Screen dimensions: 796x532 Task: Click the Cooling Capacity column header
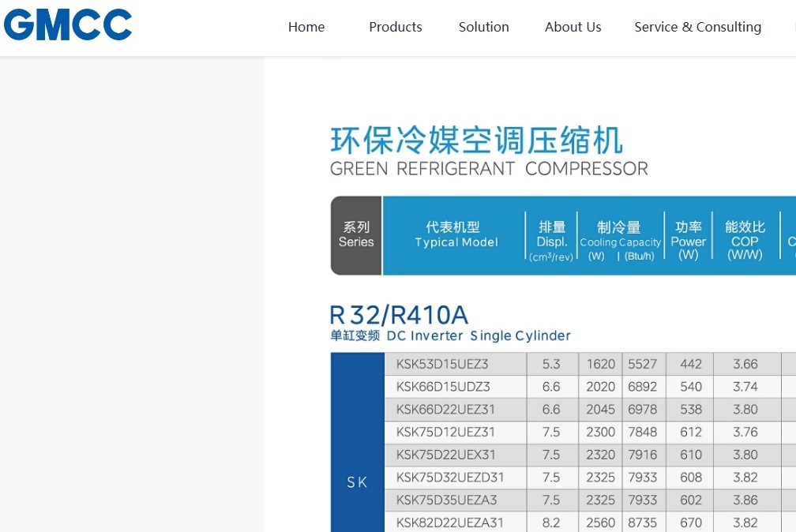[x=621, y=241]
